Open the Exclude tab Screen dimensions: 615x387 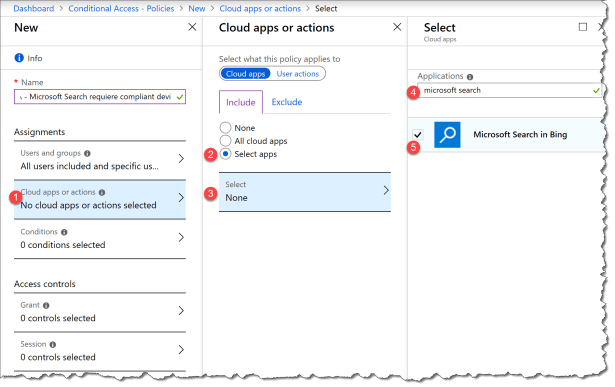[287, 102]
